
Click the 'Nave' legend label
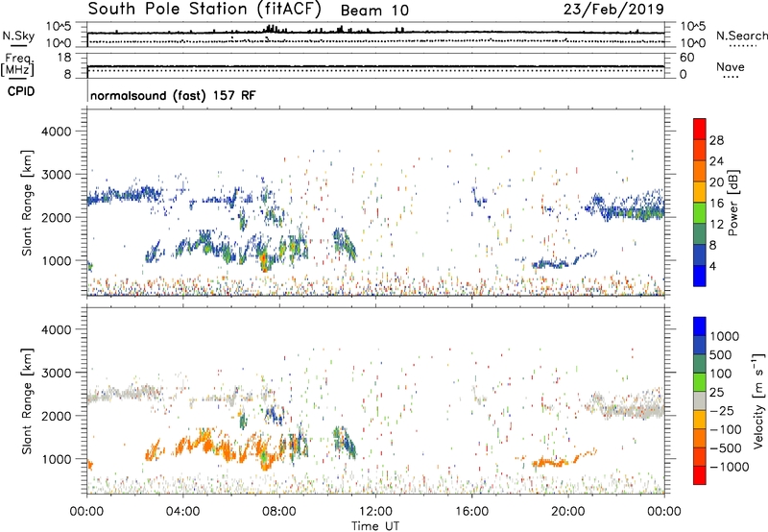tap(731, 67)
